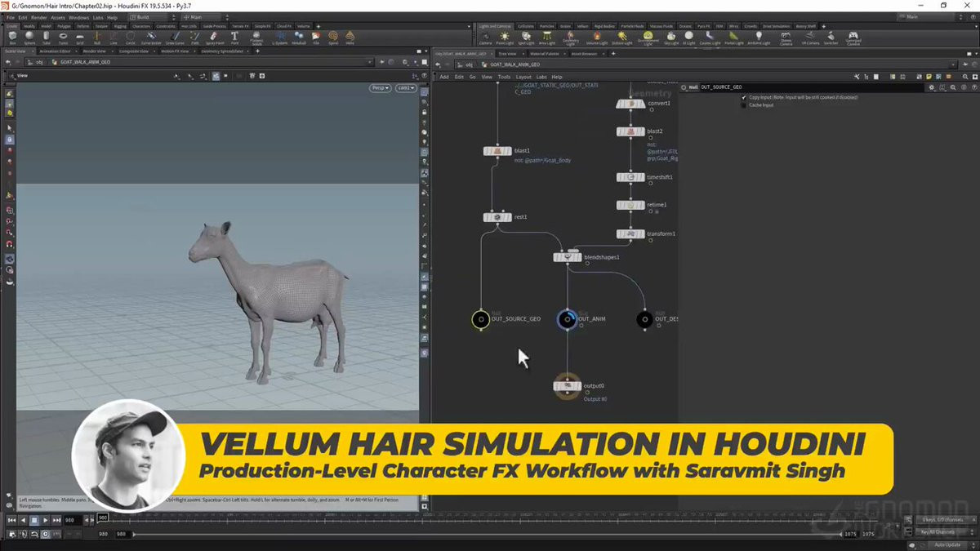This screenshot has width=980, height=551.
Task: Add a Point Light
Action: tap(505, 38)
